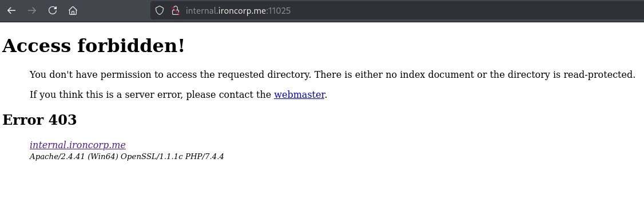Open the webmaster contact link
The width and height of the screenshot is (644, 206).
[300, 94]
